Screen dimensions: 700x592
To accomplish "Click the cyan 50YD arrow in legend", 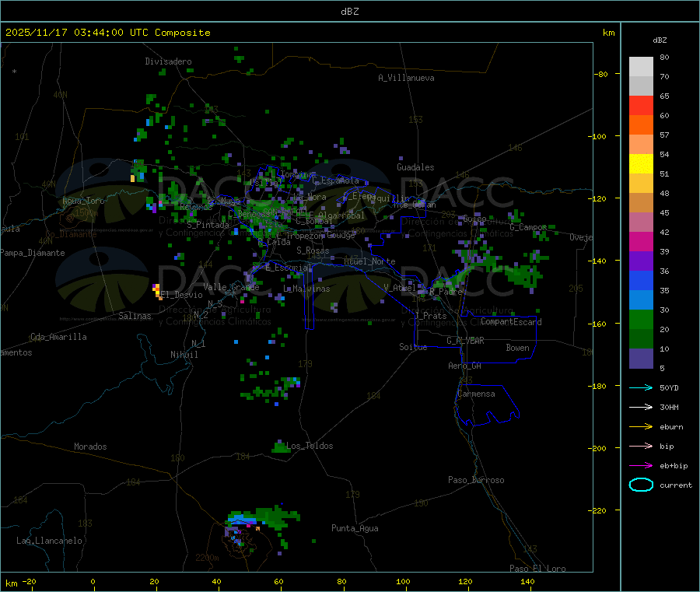I will (x=641, y=387).
